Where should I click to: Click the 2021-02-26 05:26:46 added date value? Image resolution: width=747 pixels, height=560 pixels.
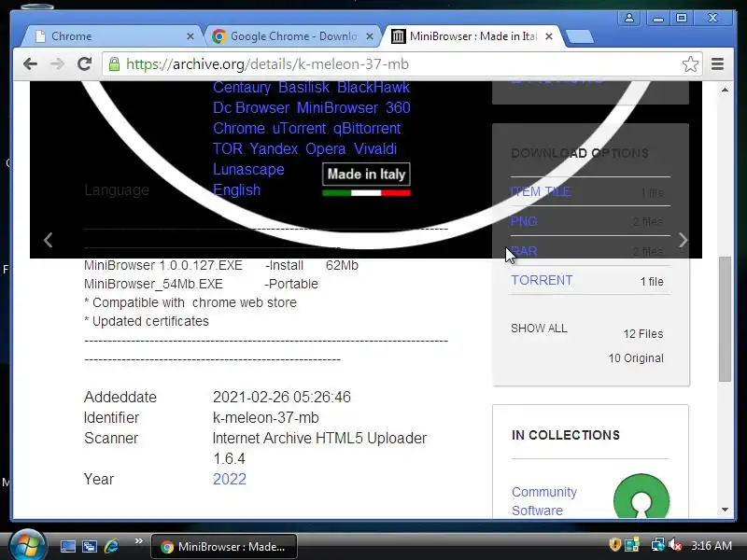(x=282, y=397)
